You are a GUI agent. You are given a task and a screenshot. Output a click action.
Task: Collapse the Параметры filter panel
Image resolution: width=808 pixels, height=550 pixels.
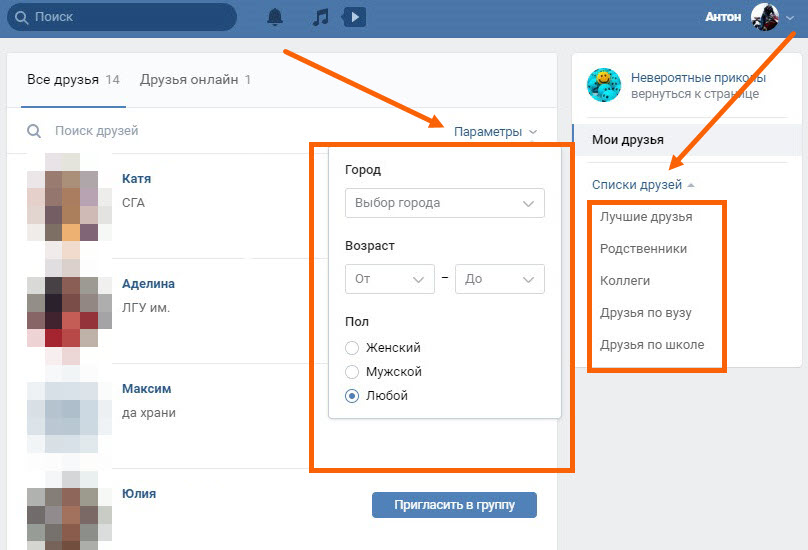pyautogui.click(x=495, y=132)
